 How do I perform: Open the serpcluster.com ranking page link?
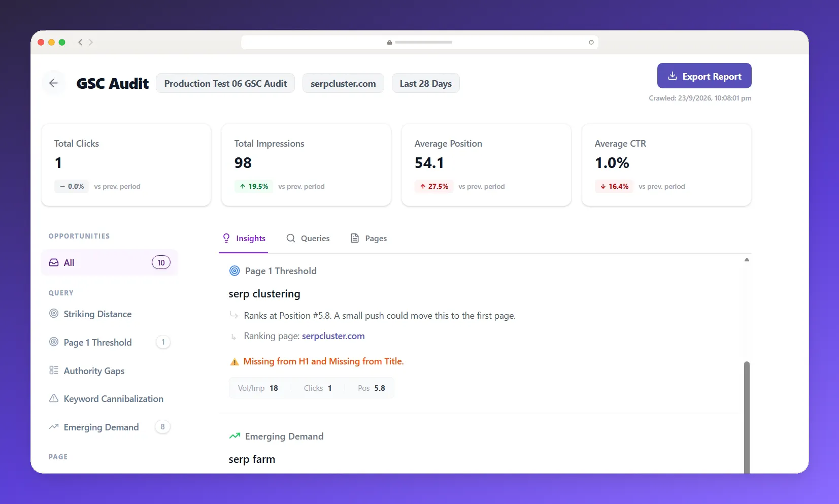[x=333, y=336]
